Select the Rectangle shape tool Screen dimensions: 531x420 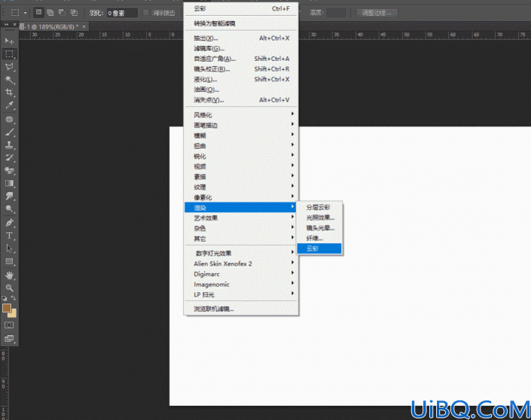[9, 261]
